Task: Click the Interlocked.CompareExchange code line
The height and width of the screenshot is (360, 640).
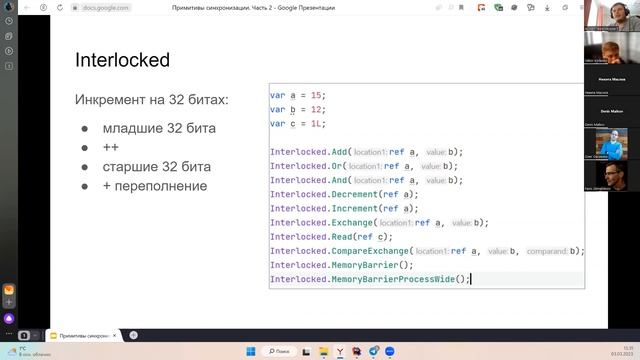Action: [x=427, y=251]
